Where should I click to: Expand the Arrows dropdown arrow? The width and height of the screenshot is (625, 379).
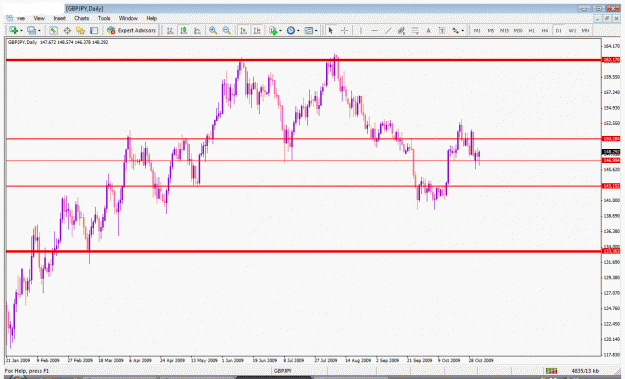(462, 31)
